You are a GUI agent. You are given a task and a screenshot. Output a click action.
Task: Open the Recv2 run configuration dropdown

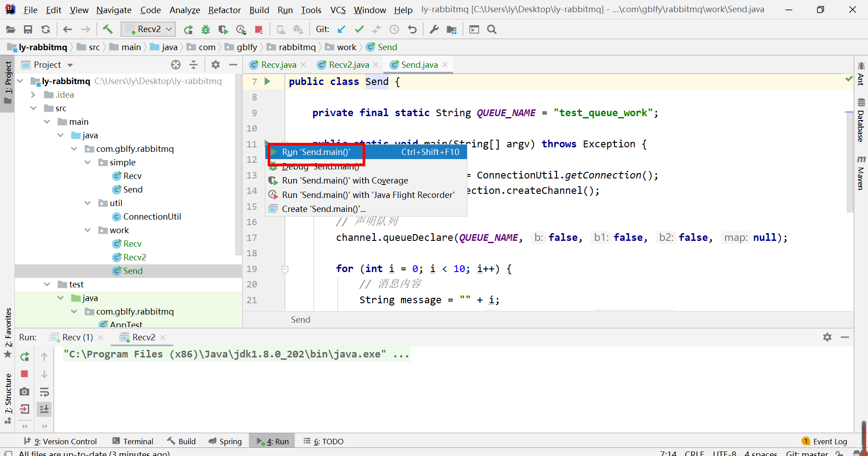click(x=148, y=29)
